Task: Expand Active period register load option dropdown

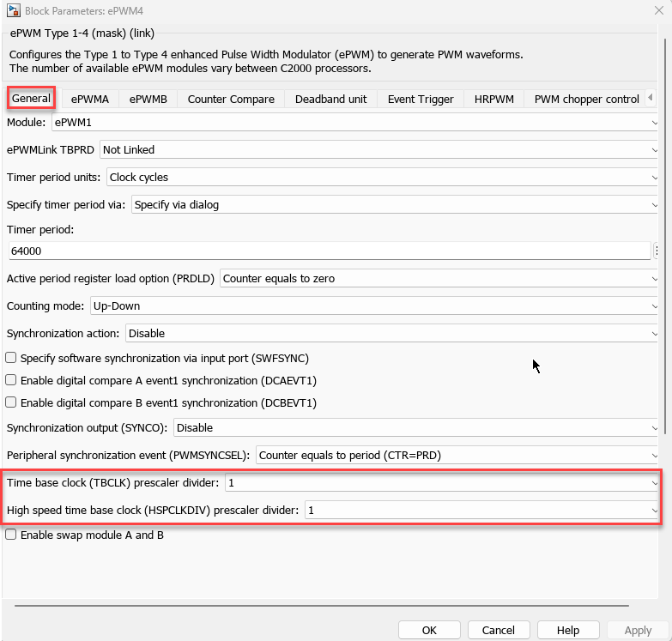Action: (439, 279)
